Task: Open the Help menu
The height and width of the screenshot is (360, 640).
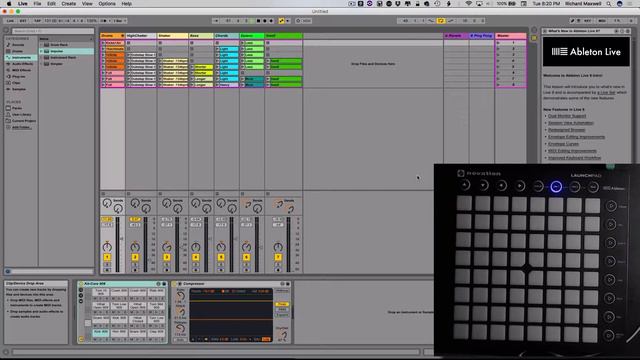Action: pyautogui.click(x=127, y=4)
